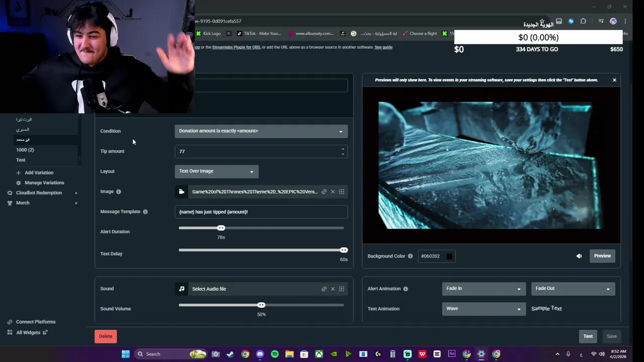Click the Test button
This screenshot has width=644, height=362.
coord(588,336)
